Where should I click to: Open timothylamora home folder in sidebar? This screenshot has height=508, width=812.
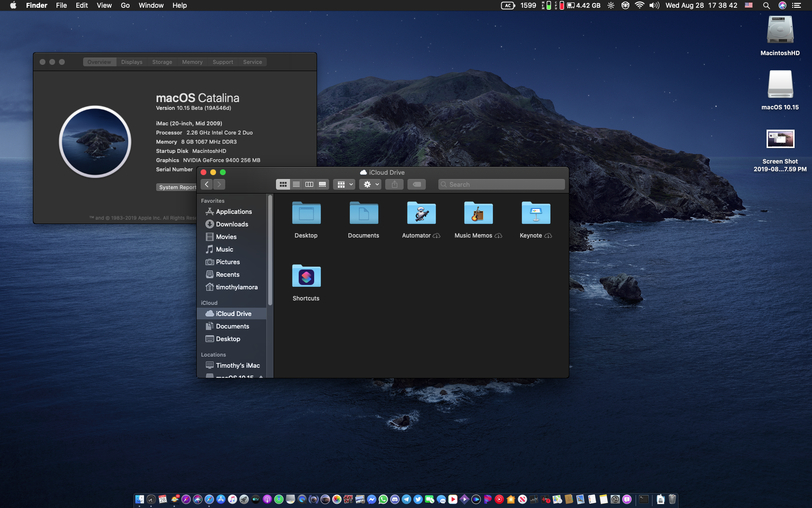[x=232, y=287]
